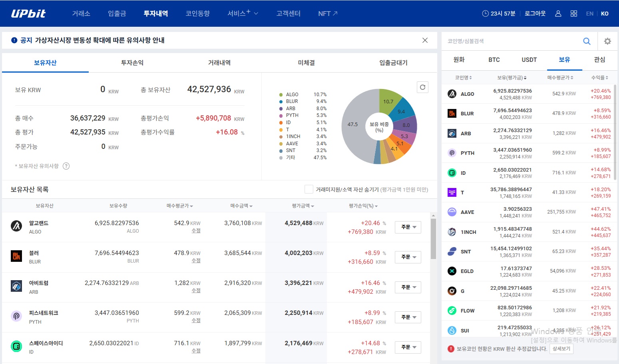Expand the 서비스+ menu
The image size is (619, 364).
[243, 13]
